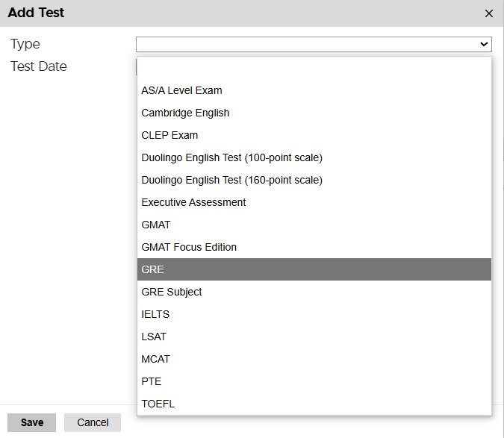Open the Type dropdown field
The width and height of the screenshot is (504, 438).
pyautogui.click(x=314, y=44)
